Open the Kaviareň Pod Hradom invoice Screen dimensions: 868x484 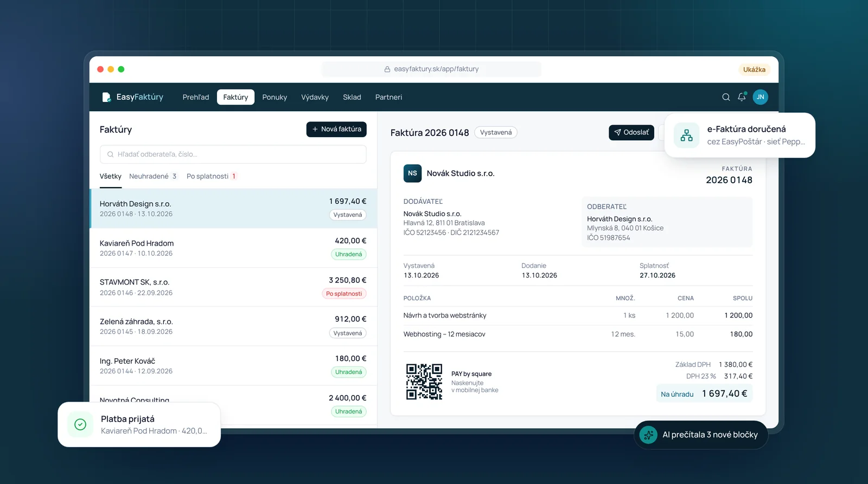click(x=233, y=248)
